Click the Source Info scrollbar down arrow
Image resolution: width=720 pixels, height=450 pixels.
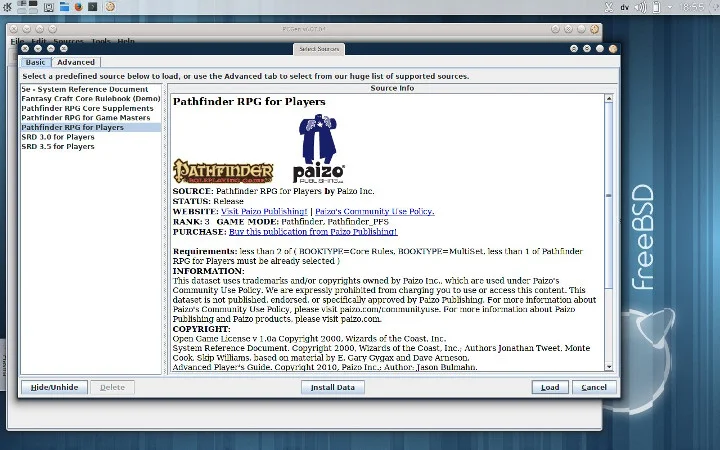pos(609,366)
